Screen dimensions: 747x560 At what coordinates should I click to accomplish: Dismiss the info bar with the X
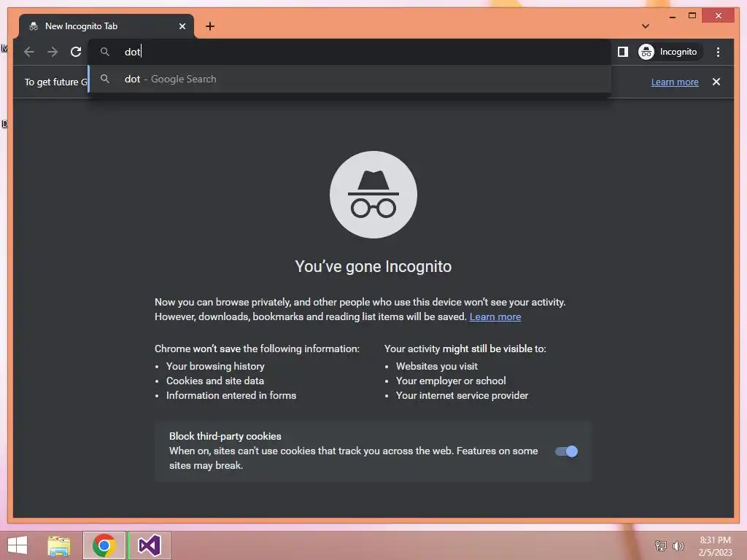point(716,82)
